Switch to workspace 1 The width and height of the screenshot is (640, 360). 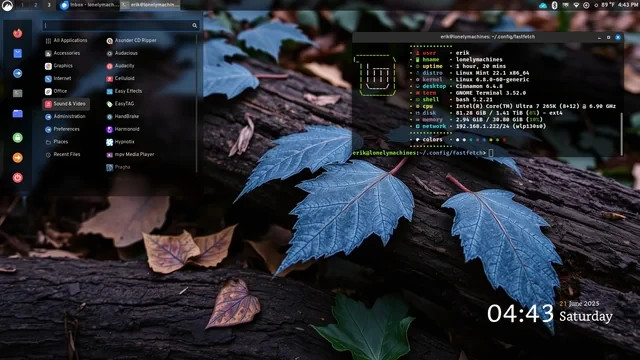coord(22,5)
